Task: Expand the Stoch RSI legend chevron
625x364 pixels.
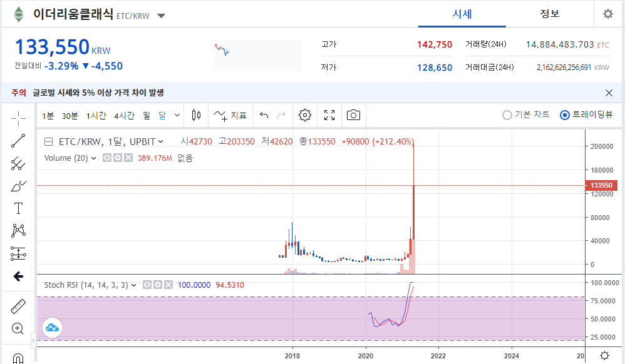Action: 133,285
